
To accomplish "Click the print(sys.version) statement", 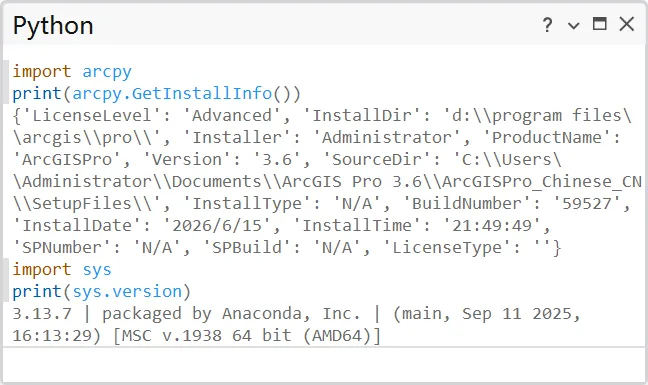I will 102,292.
